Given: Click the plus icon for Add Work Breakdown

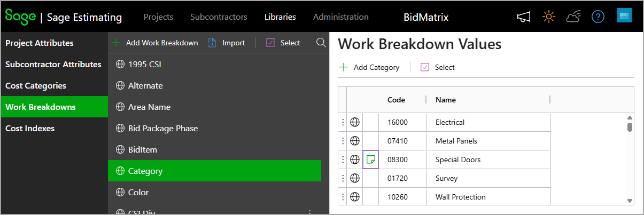Looking at the screenshot, I should coord(115,43).
